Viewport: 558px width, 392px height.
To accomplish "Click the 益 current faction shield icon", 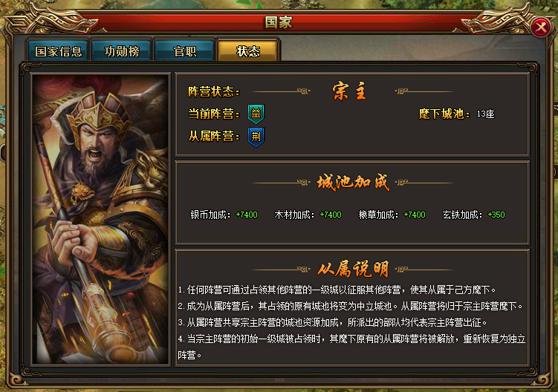I will coord(256,114).
